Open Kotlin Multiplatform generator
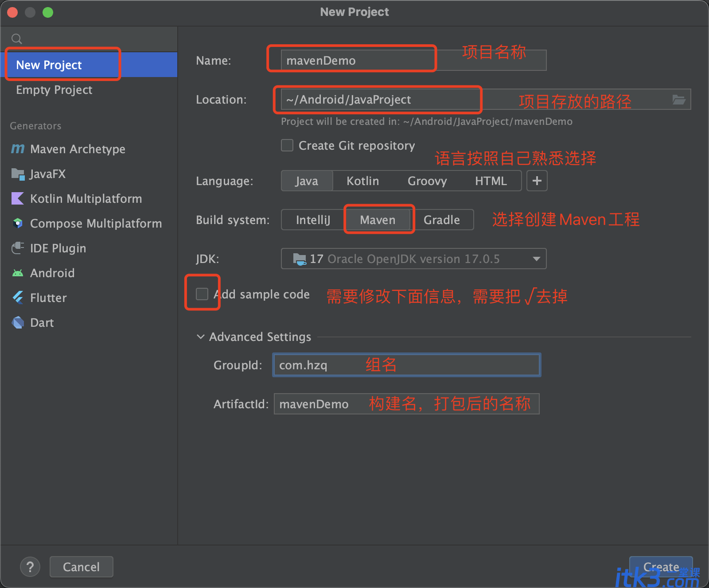The height and width of the screenshot is (588, 709). click(x=89, y=198)
